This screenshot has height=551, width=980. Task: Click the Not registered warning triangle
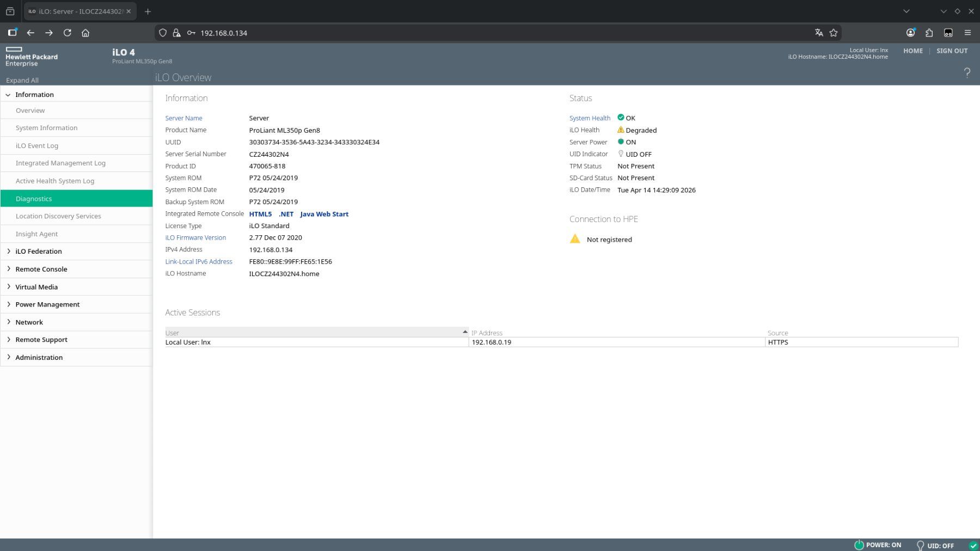point(575,238)
